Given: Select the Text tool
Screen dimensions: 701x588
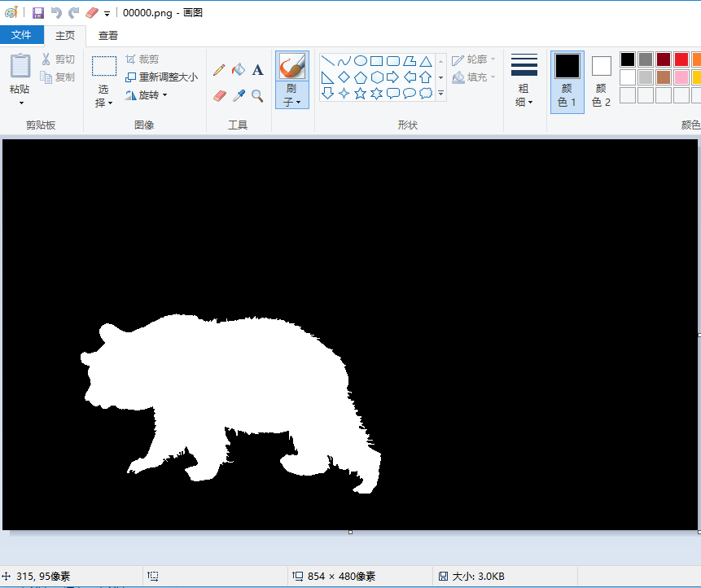Looking at the screenshot, I should tap(257, 70).
